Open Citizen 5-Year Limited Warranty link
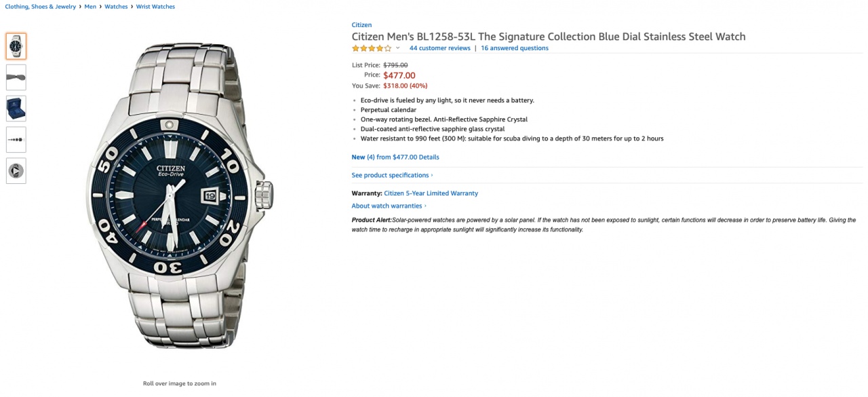Image resolution: width=868 pixels, height=397 pixels. 431,193
